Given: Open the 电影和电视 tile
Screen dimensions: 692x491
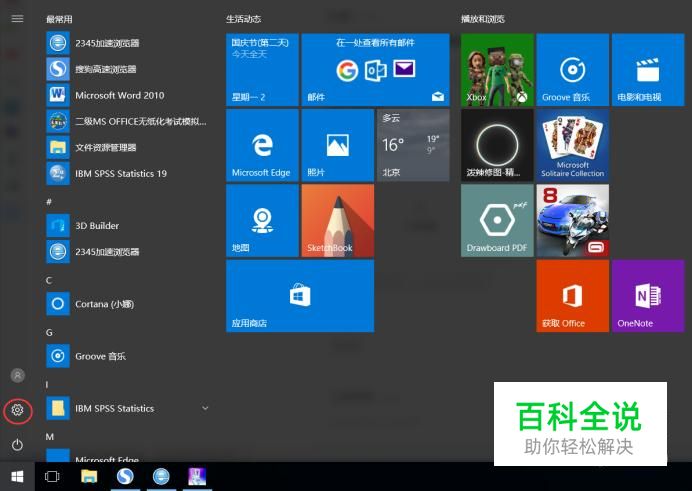Looking at the screenshot, I should (x=647, y=70).
